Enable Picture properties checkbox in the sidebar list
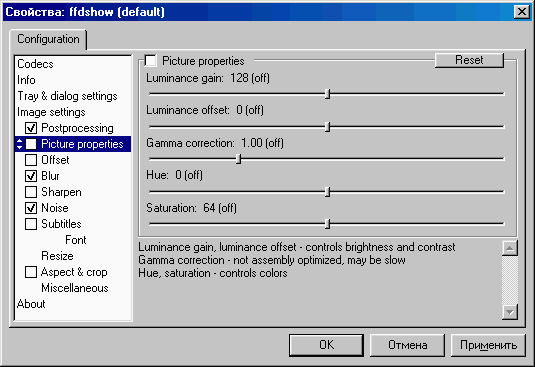535x367 pixels. (31, 144)
